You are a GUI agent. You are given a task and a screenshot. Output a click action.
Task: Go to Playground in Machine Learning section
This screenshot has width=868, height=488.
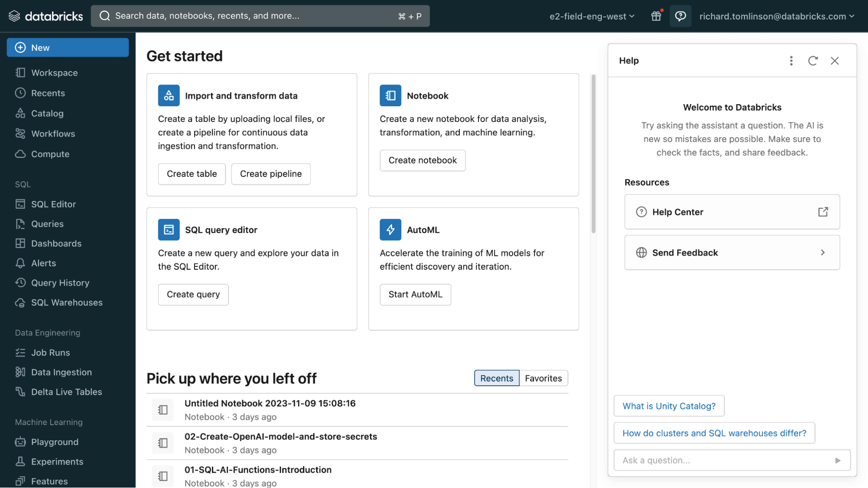(x=55, y=442)
